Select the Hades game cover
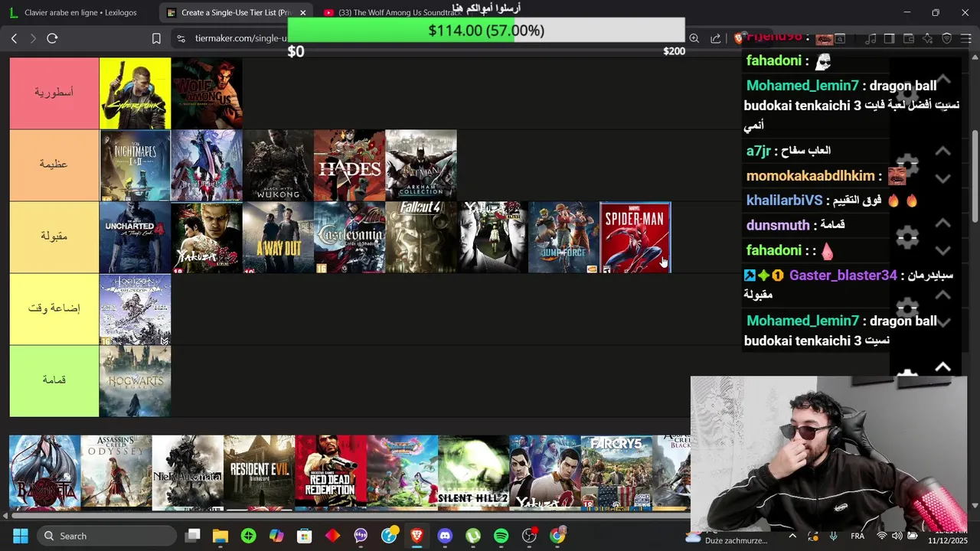Viewport: 980px width, 551px height. pos(349,165)
